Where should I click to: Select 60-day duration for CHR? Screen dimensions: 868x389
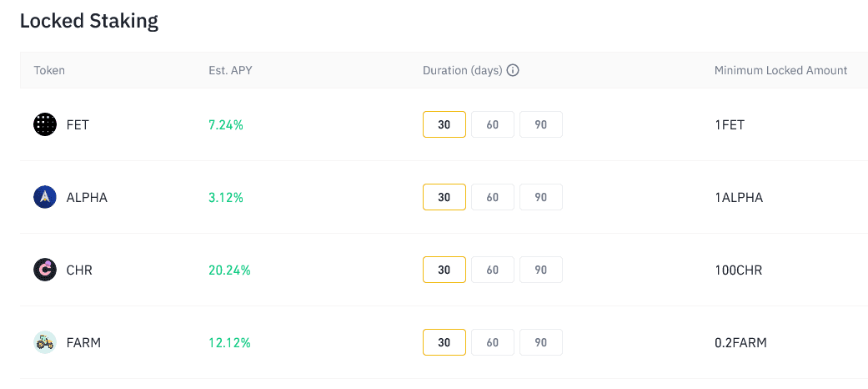[493, 270]
